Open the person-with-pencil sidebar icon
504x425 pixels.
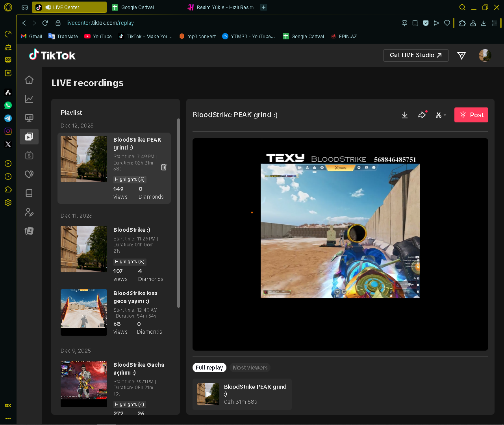click(29, 212)
